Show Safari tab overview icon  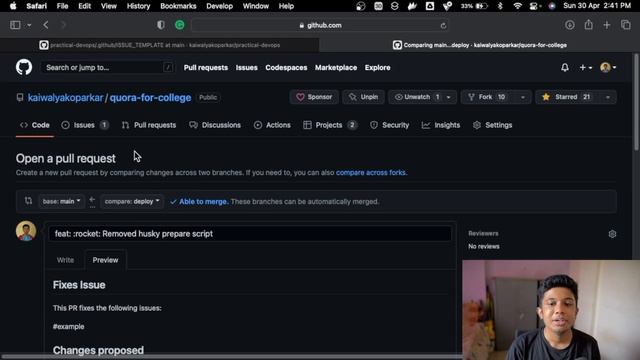(626, 25)
